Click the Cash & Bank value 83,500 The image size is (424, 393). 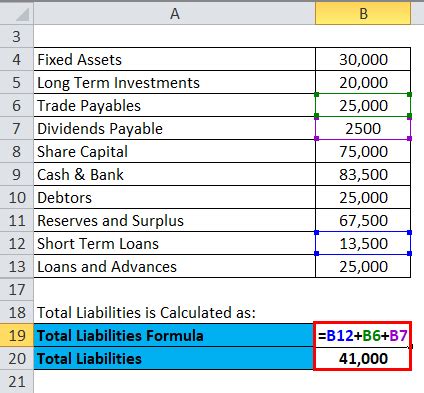tap(363, 174)
